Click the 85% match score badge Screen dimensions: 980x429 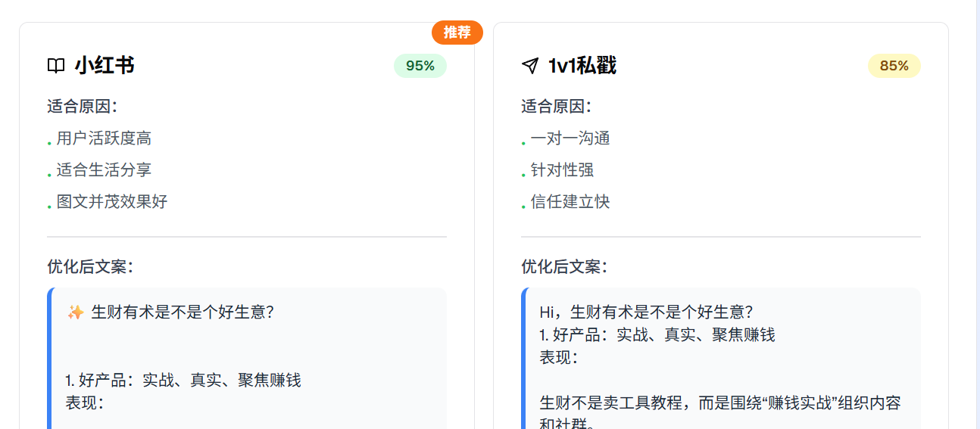[894, 66]
